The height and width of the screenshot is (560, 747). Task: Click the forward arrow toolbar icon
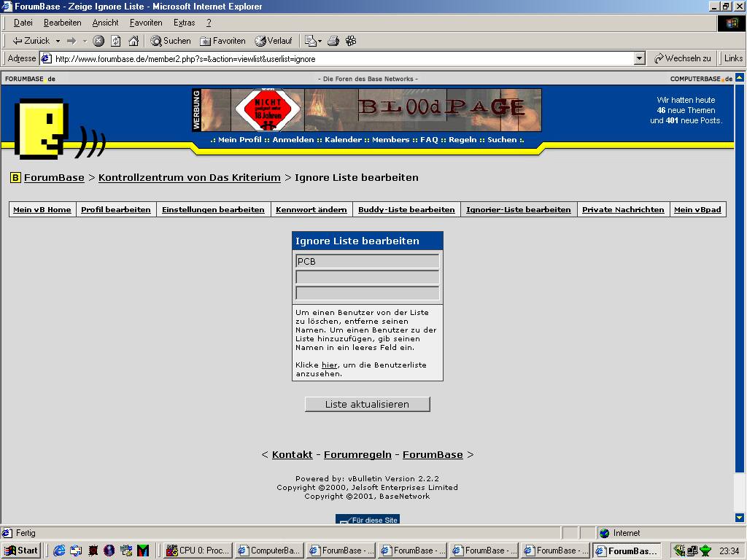71,41
